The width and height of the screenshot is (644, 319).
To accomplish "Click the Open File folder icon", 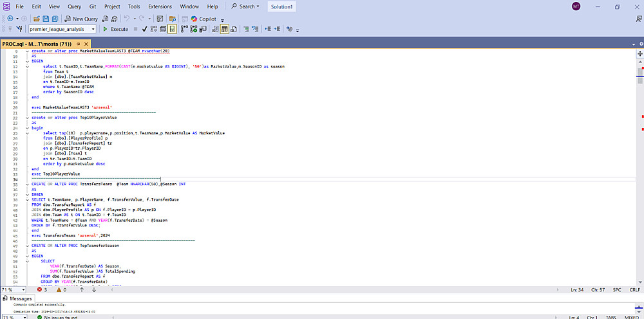I will pos(37,19).
